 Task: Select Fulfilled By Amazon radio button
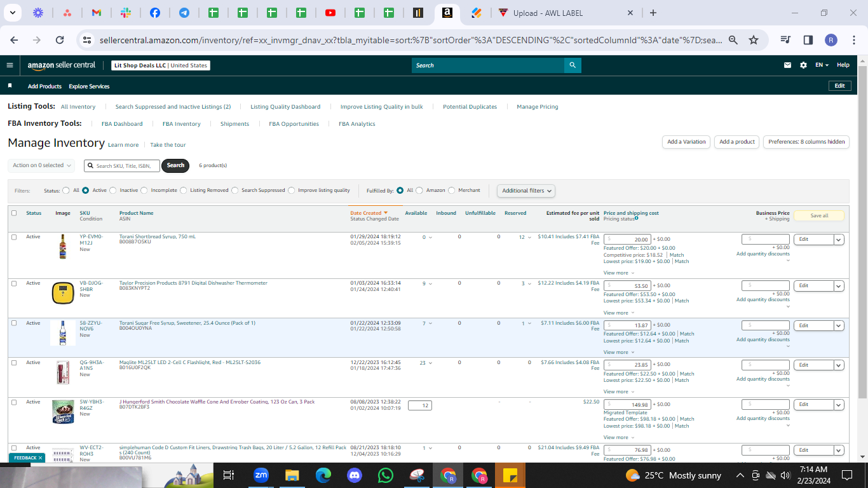419,190
